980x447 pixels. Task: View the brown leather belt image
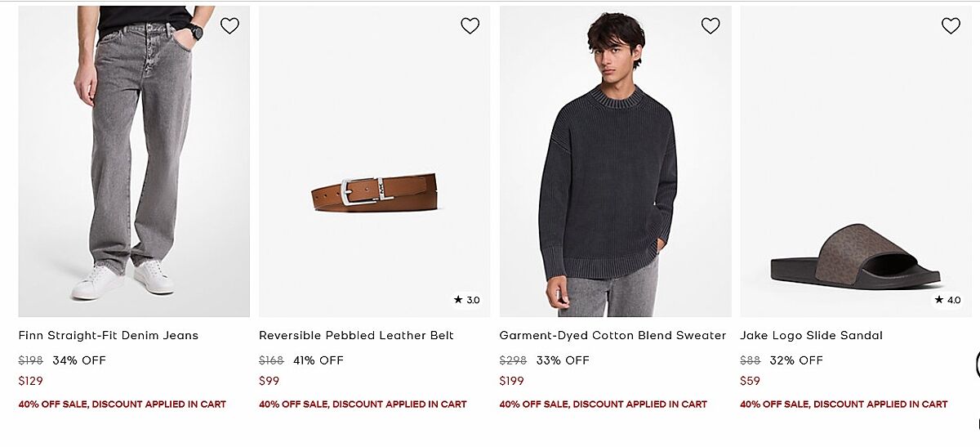pyautogui.click(x=374, y=193)
